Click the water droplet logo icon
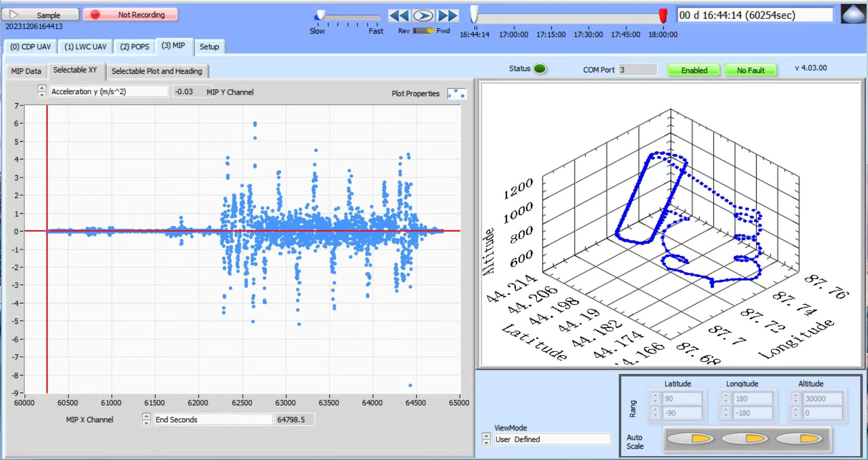 coord(853,14)
